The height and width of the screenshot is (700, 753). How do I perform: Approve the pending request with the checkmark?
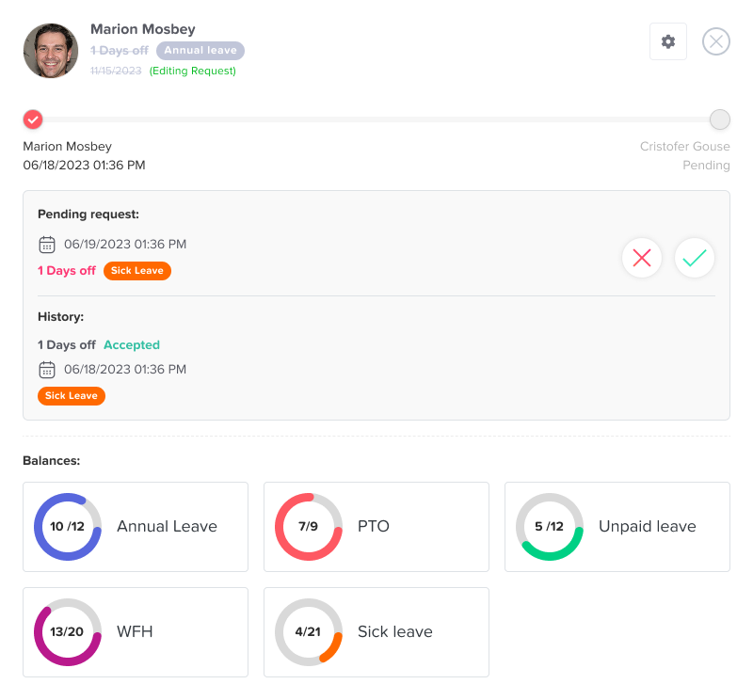(695, 258)
